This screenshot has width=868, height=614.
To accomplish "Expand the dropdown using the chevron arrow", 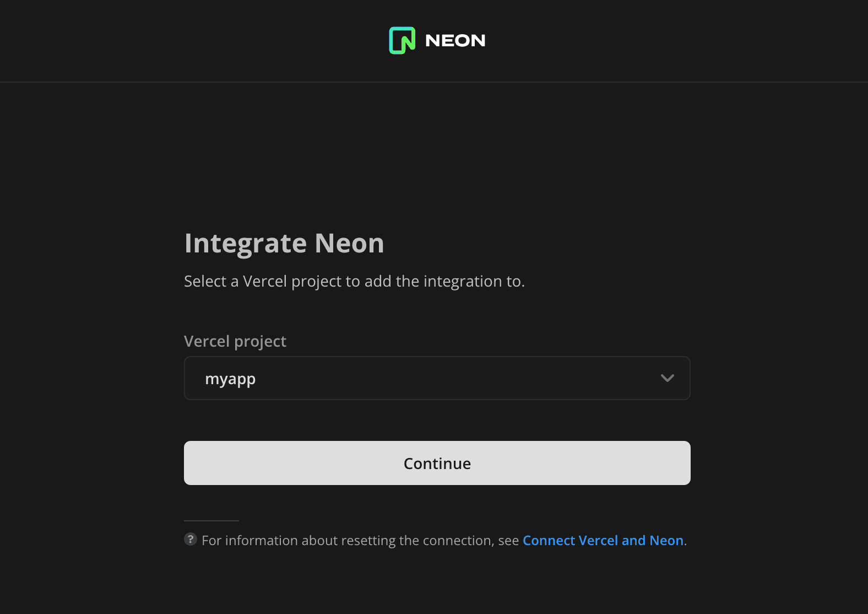I will (667, 378).
